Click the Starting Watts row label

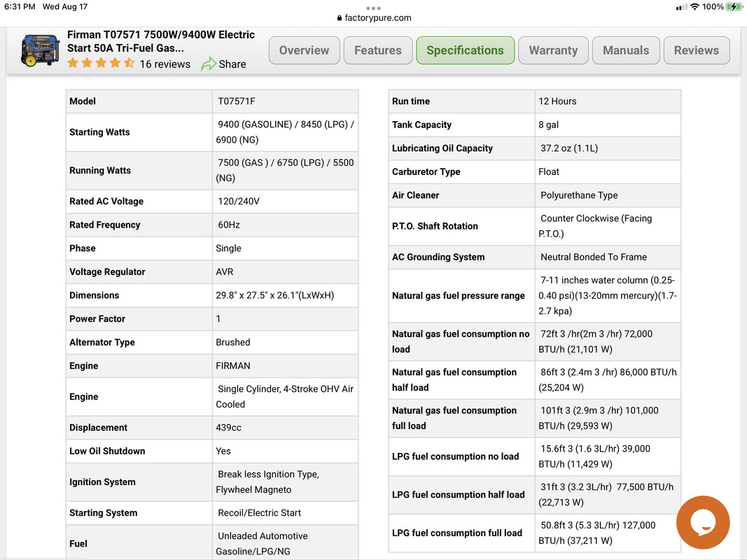(99, 132)
